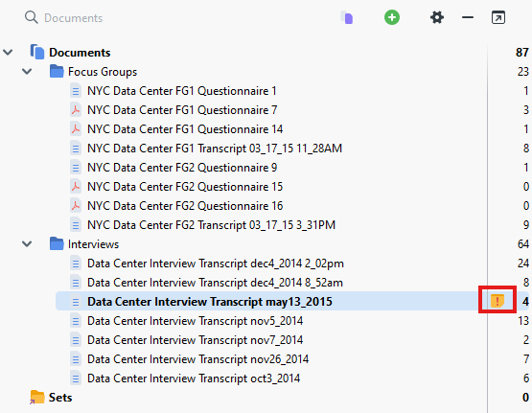Click document icon of Interview Transcript nov7_2014
The image size is (532, 413).
coord(76,340)
